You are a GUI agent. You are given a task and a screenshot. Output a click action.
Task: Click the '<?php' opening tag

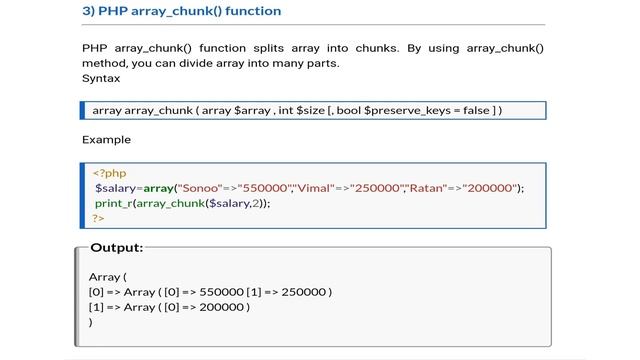pos(109,173)
